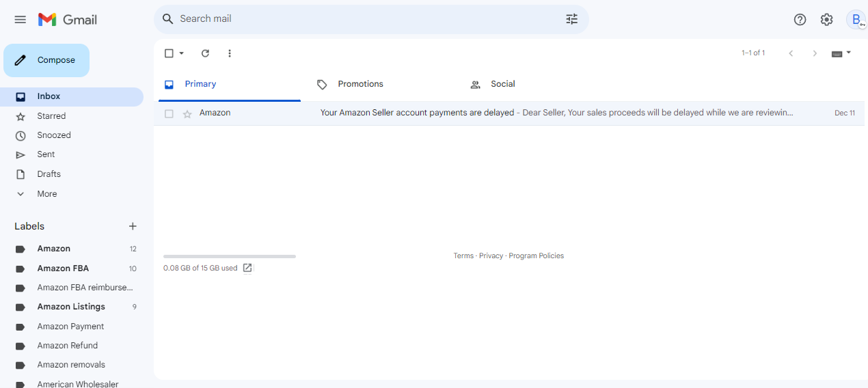
Task: Go to newer messages arrow
Action: [791, 53]
